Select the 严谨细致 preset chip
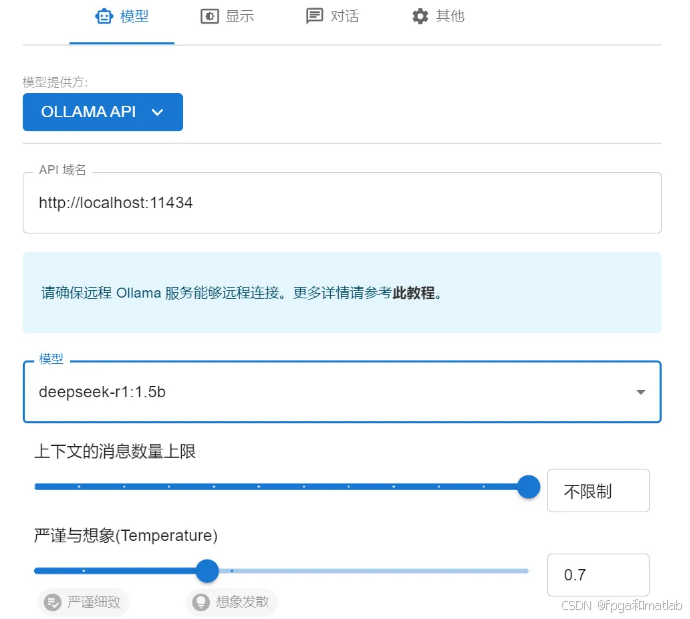This screenshot has height=619, width=690. [84, 602]
